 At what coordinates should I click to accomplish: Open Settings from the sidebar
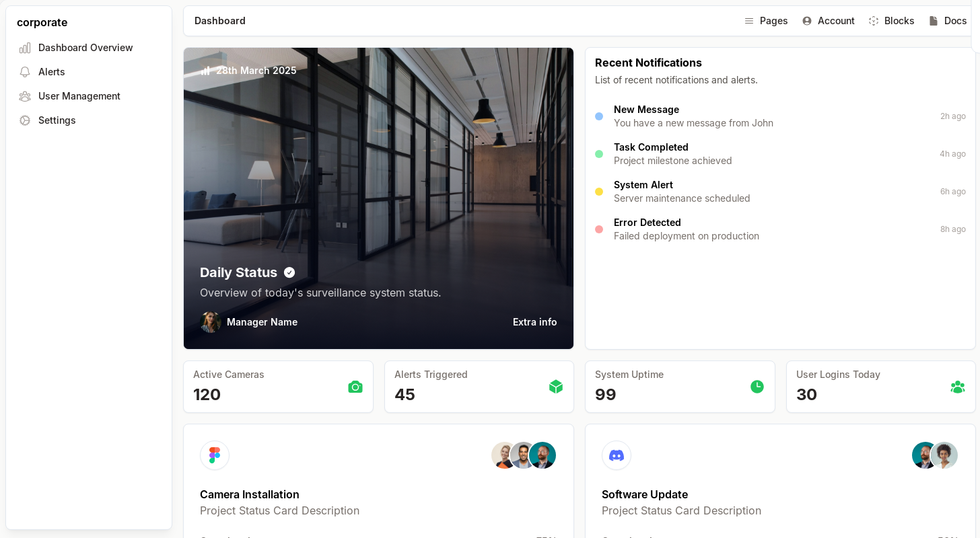coord(57,120)
